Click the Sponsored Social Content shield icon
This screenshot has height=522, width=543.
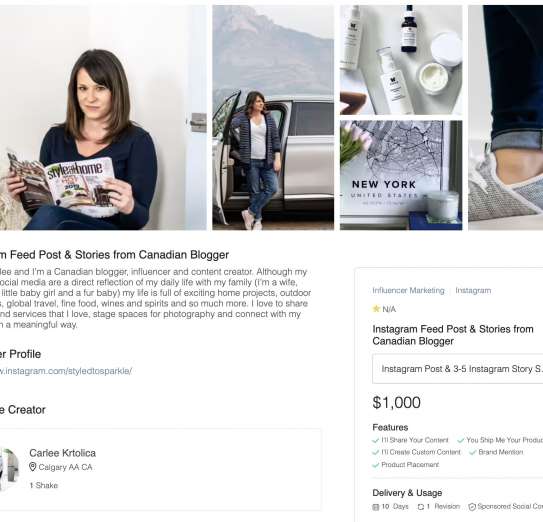tap(472, 507)
